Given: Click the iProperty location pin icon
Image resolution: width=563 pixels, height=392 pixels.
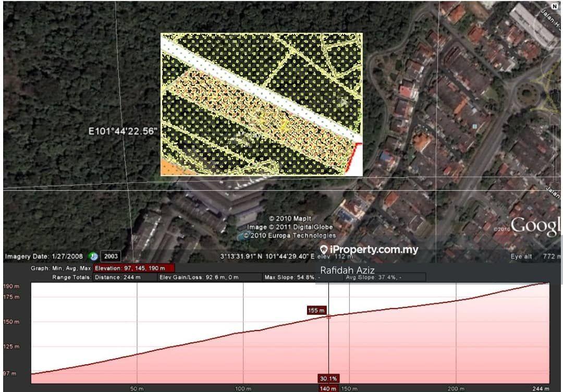Looking at the screenshot, I should click(x=324, y=250).
